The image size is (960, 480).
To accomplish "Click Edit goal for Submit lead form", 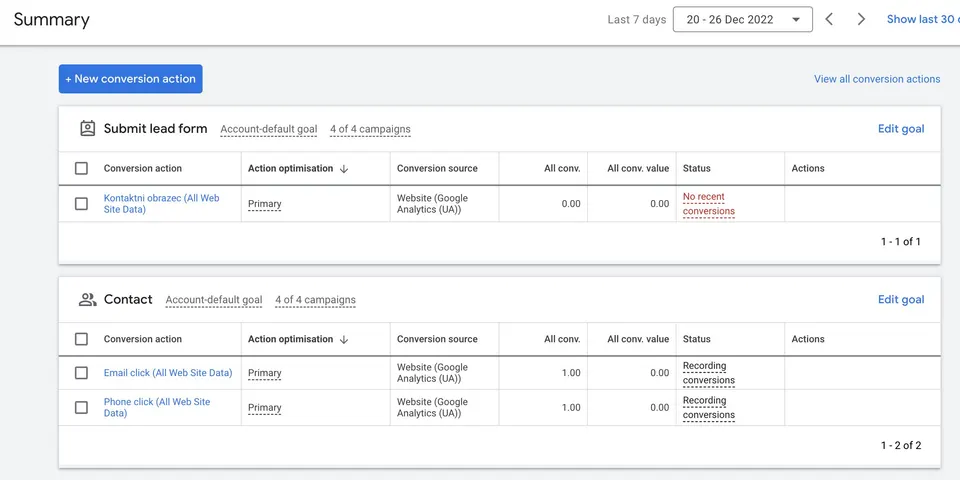I will tap(901, 129).
